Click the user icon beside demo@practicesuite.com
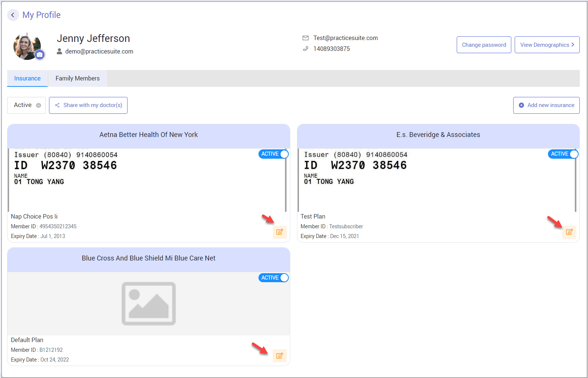 pyautogui.click(x=59, y=52)
